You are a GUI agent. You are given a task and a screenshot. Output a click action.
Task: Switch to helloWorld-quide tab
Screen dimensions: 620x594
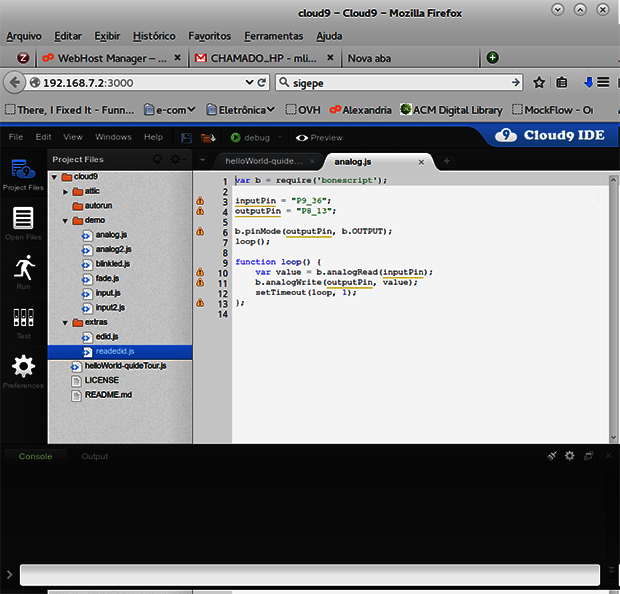264,161
